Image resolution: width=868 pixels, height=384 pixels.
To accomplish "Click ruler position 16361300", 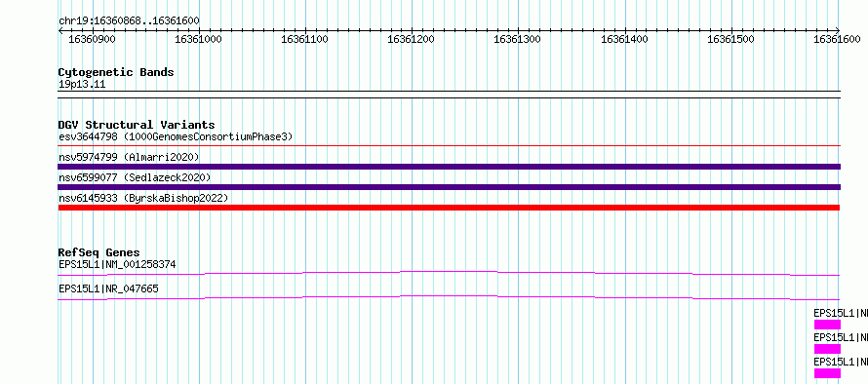I will [x=518, y=39].
